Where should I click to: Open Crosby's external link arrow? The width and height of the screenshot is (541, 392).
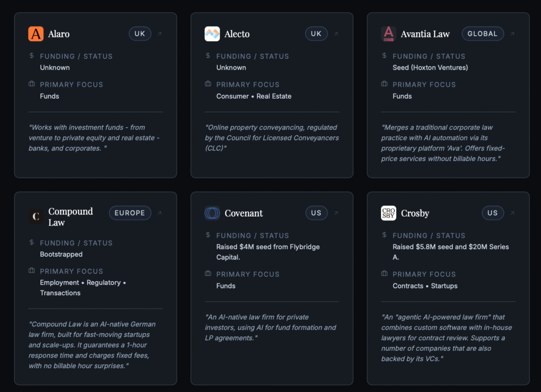tap(512, 213)
